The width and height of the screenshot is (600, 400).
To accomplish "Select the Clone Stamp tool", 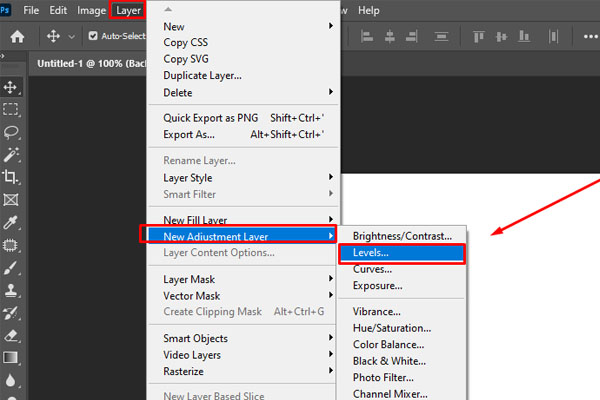I will (11, 290).
